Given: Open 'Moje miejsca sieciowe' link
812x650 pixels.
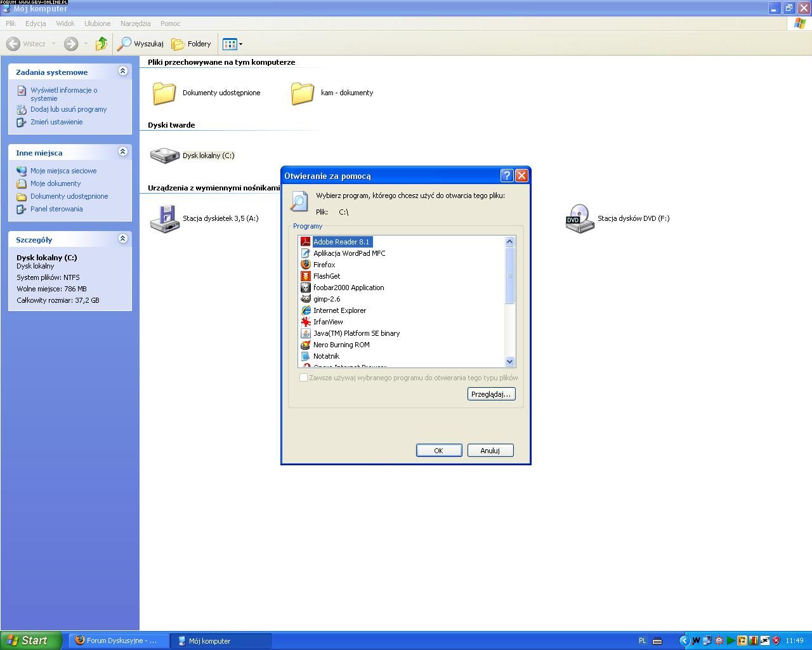Looking at the screenshot, I should (63, 171).
